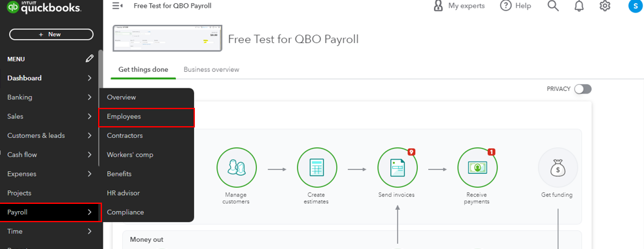644x249 pixels.
Task: Open the Create estimates icon
Action: [x=317, y=167]
